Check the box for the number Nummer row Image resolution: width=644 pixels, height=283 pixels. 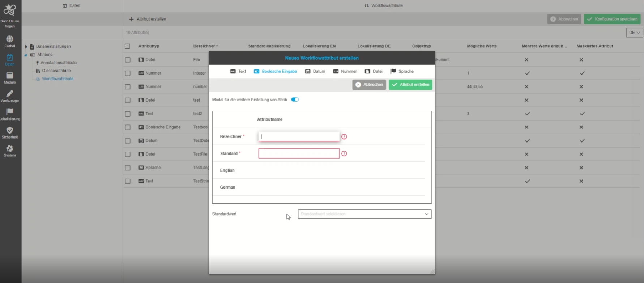tap(128, 87)
